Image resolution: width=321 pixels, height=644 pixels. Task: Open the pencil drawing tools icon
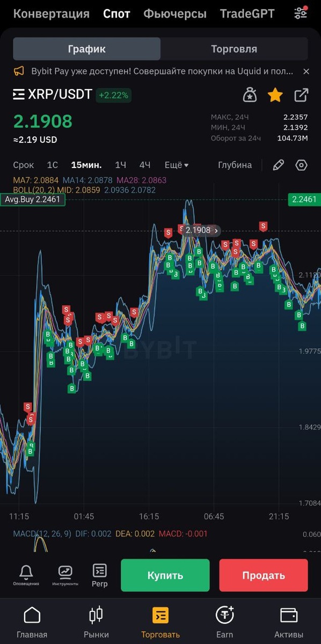(x=278, y=165)
